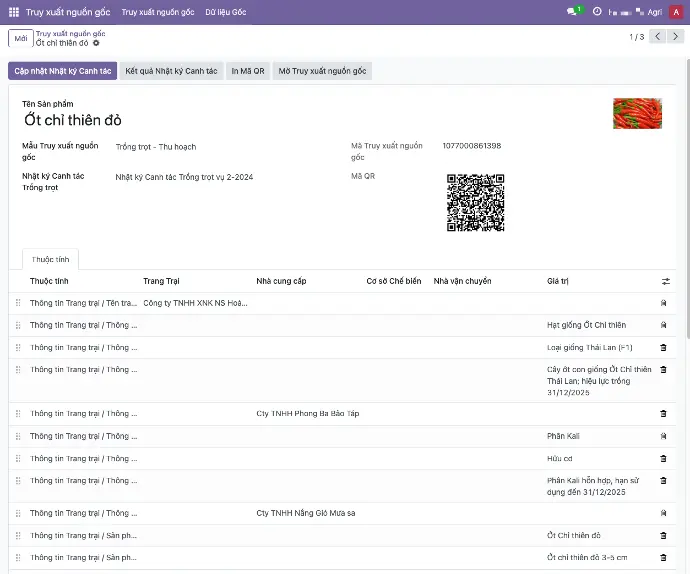The height and width of the screenshot is (574, 690).
Task: Open the activities clock icon
Action: (597, 12)
